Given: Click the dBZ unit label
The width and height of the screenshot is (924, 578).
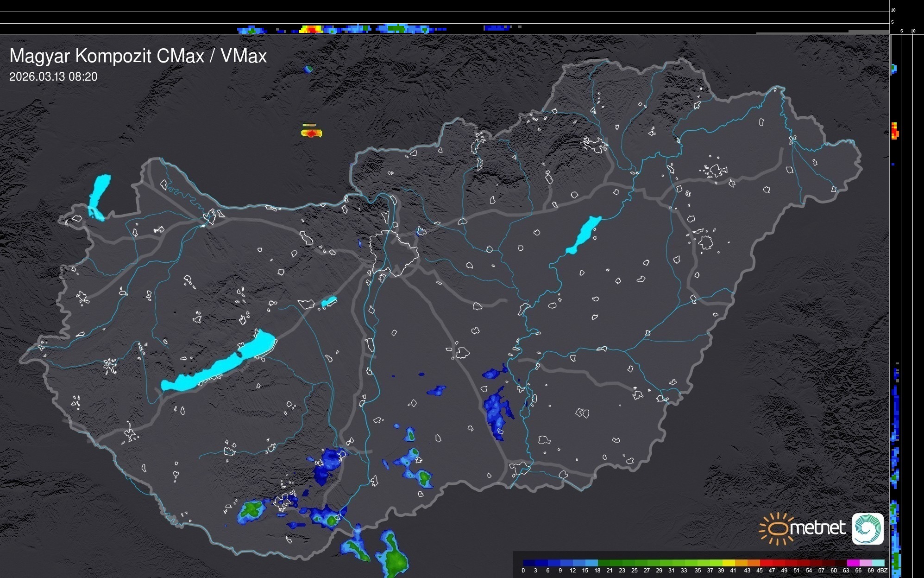Looking at the screenshot, I should [882, 571].
